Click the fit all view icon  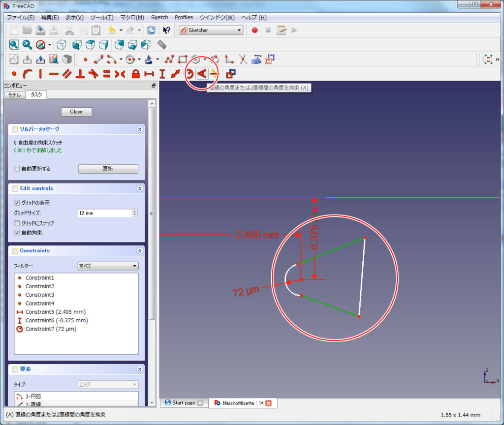click(14, 45)
